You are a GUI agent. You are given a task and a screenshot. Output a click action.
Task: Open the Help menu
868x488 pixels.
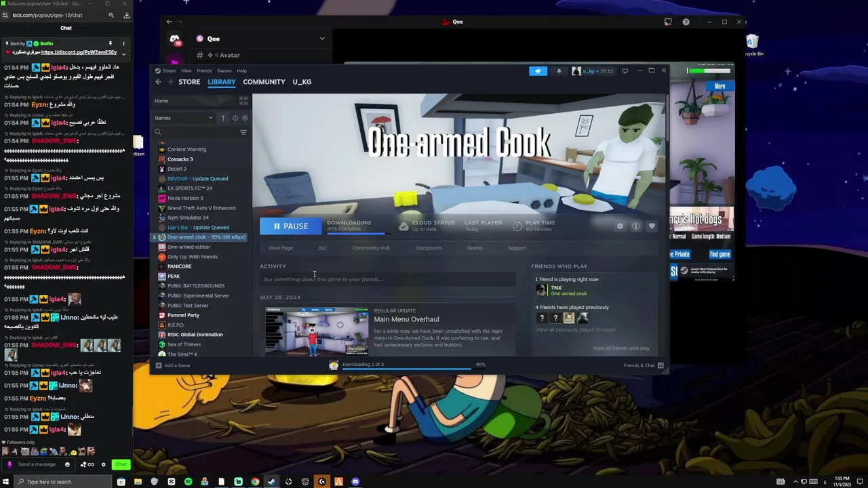click(x=241, y=70)
